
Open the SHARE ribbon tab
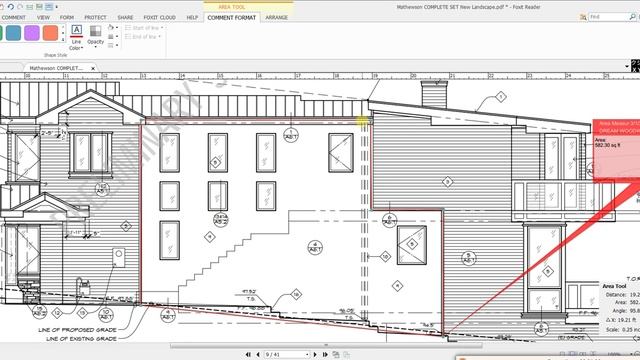click(x=125, y=18)
